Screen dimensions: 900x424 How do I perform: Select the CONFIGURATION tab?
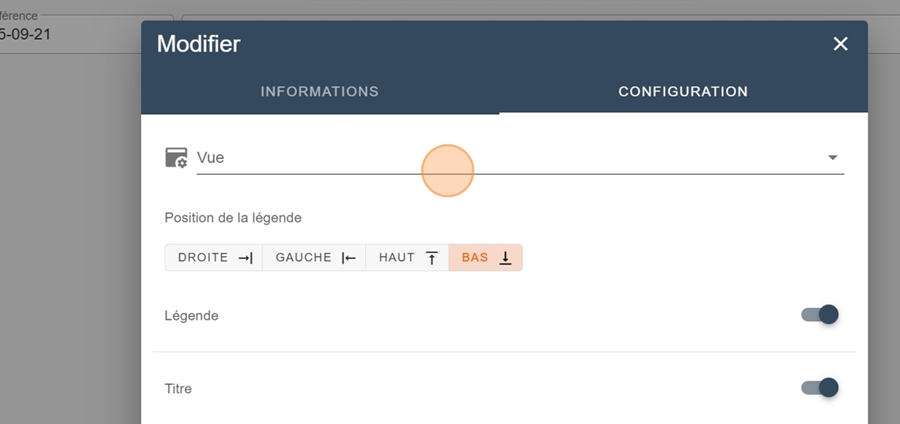683,91
